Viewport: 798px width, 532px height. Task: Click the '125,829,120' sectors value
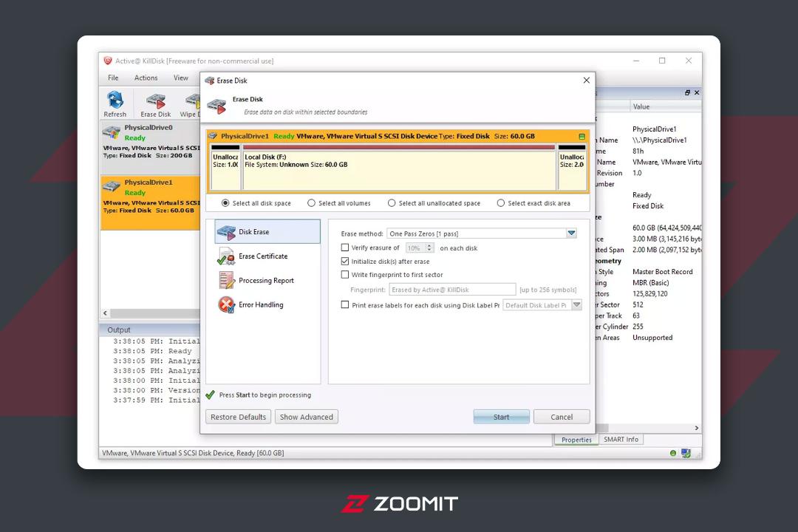click(x=650, y=294)
